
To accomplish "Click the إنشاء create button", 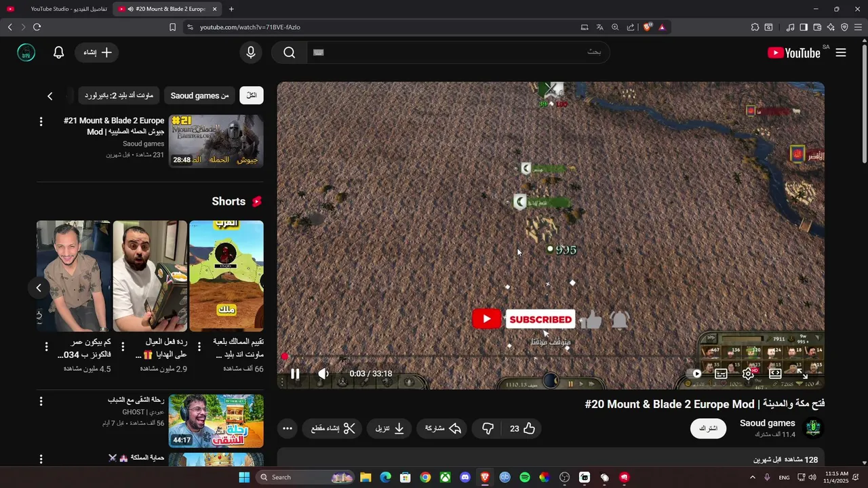I will pos(97,52).
